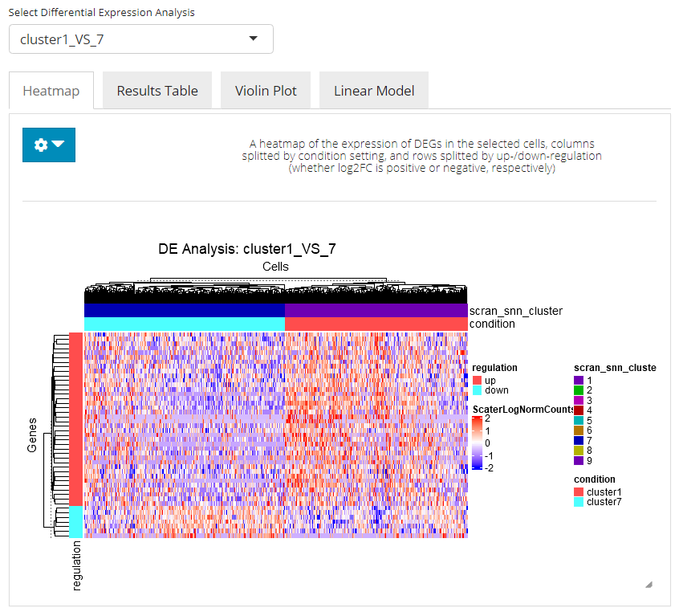Click the cluster1 condition legend swatch

579,492
